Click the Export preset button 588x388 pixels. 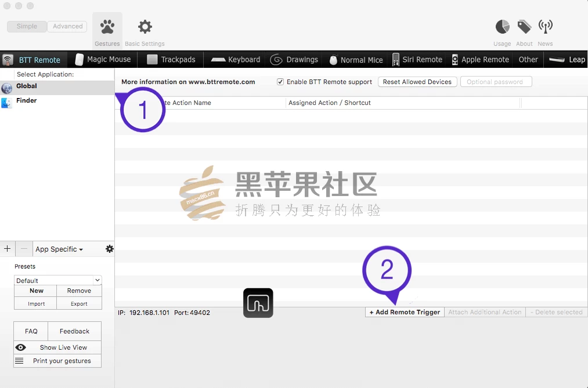[x=79, y=303]
